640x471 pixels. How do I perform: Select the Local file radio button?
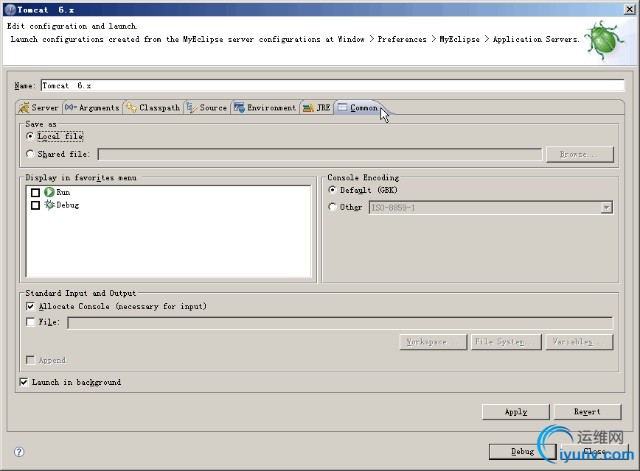[x=30, y=136]
